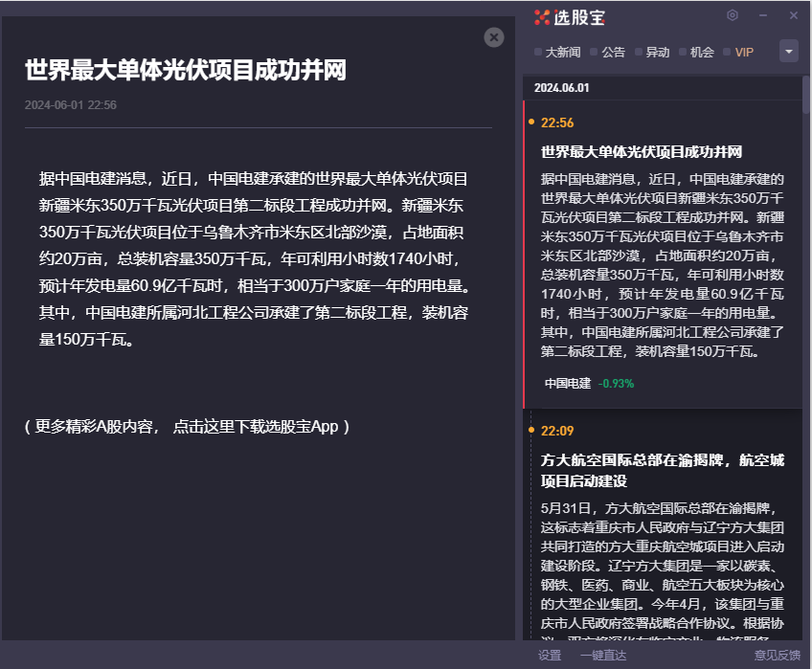The image size is (812, 669).
Task: Enable the VIP filter checkbox
Action: click(728, 52)
